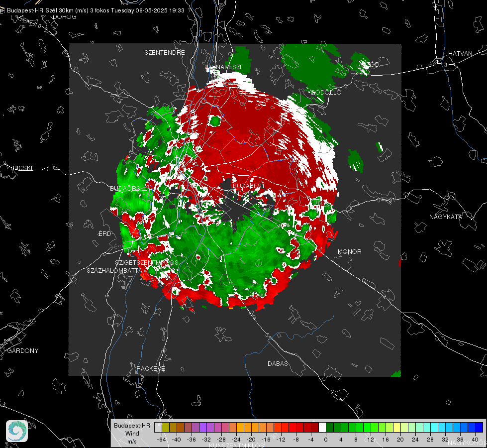Click the swirl logo icon in the corner
487x448 pixels.
17,431
